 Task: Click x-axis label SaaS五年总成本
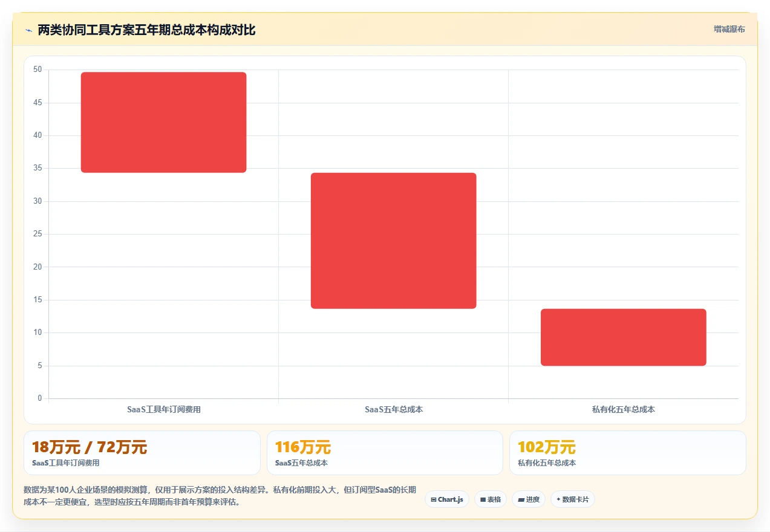[x=394, y=409]
